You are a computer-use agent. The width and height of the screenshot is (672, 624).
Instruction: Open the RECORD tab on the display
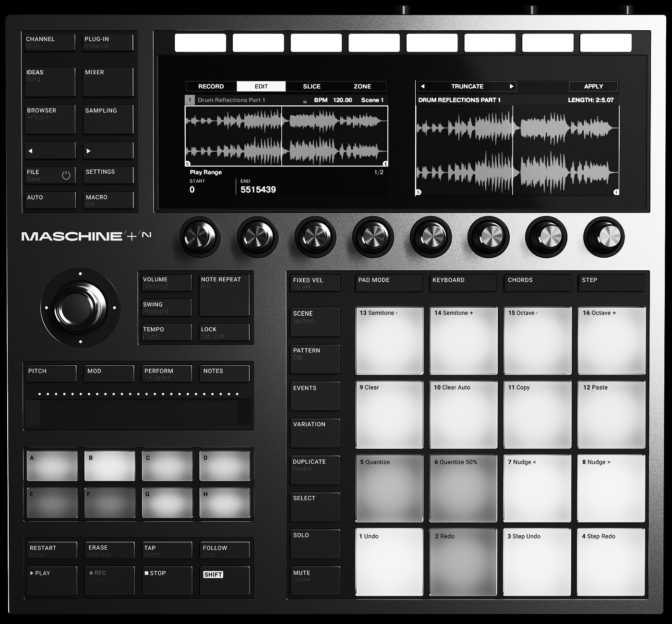pyautogui.click(x=211, y=86)
